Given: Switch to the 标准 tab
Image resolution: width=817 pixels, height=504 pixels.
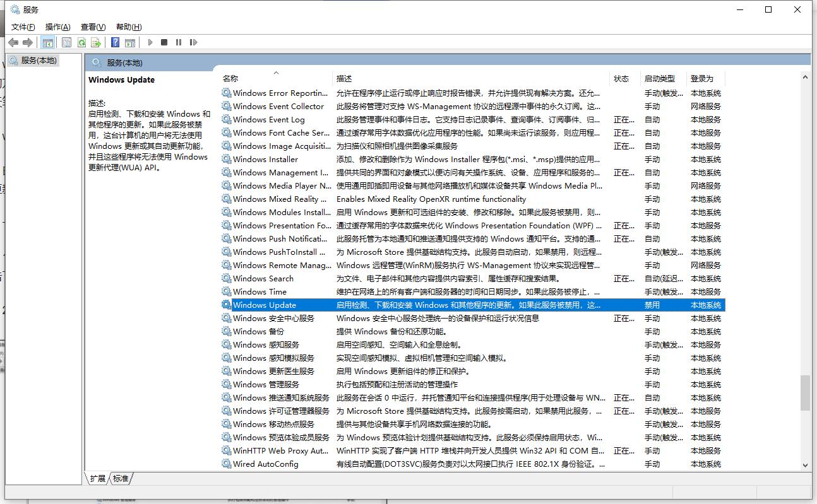Looking at the screenshot, I should (x=121, y=479).
